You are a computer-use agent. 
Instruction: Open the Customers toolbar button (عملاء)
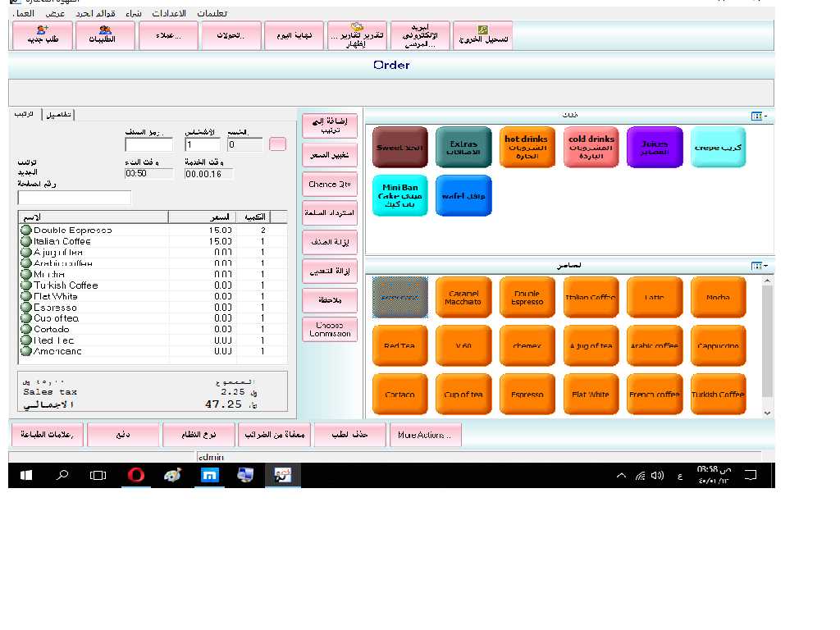point(168,36)
